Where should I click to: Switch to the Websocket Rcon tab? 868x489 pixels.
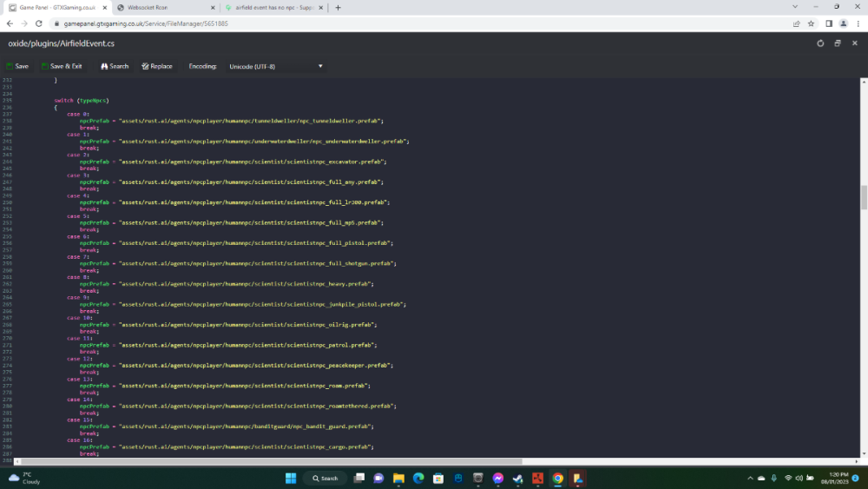(x=166, y=8)
